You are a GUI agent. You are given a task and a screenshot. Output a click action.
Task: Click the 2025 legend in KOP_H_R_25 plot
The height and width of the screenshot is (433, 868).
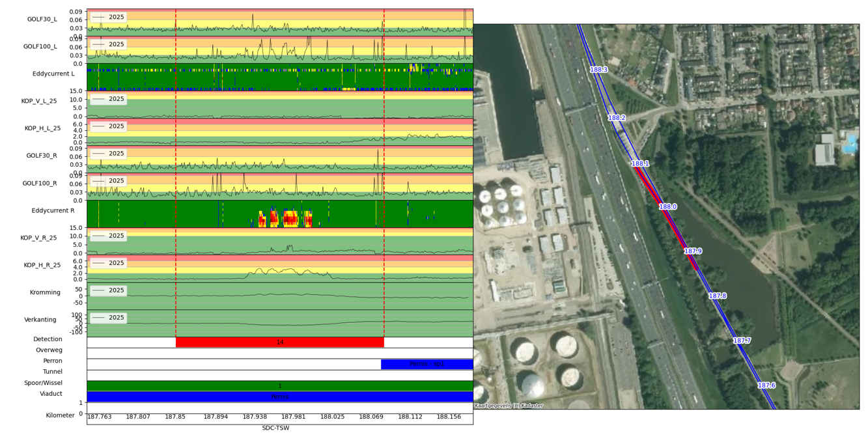point(107,263)
